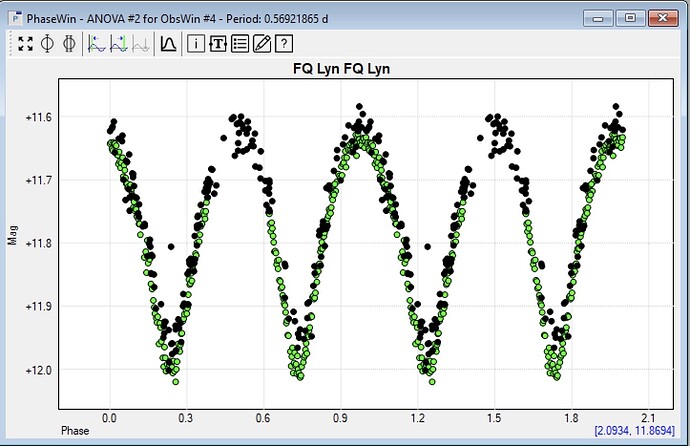Click the 'Mag' vertical axis label

coord(14,235)
